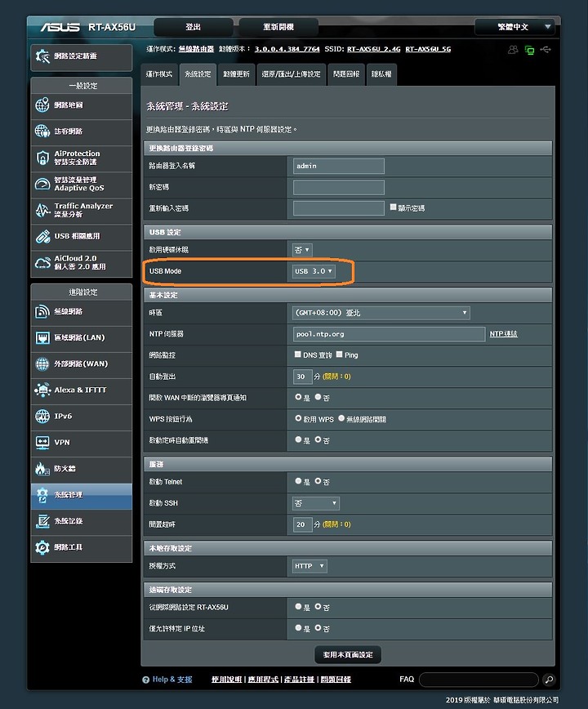Click the Logout button

pos(194,27)
